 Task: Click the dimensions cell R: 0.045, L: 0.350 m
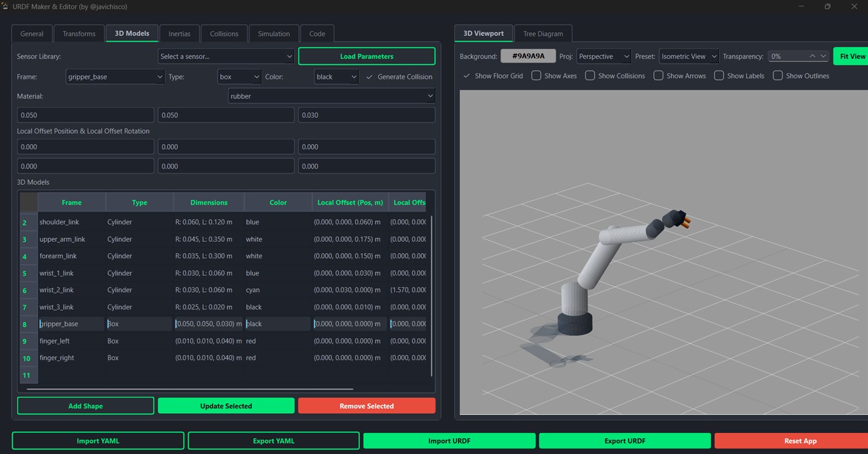[x=209, y=239]
